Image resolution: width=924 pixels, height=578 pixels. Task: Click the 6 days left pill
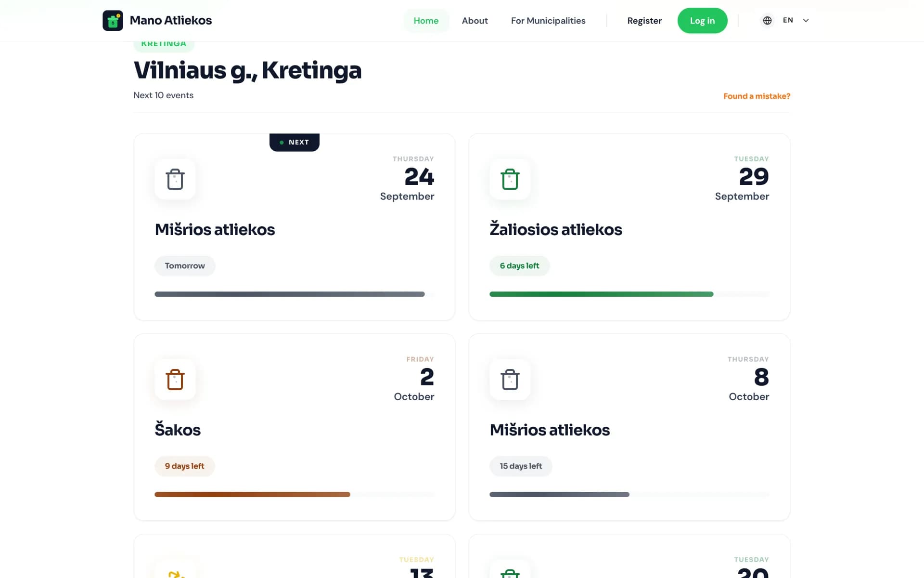point(519,266)
